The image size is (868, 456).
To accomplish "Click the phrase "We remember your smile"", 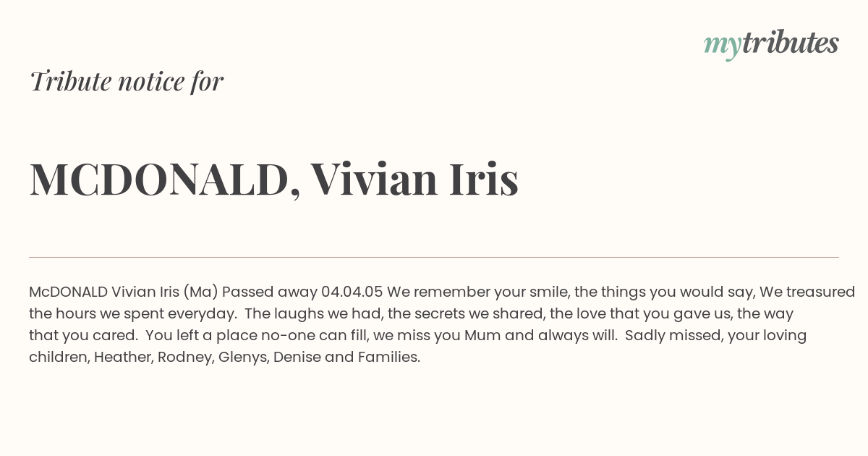I will click(x=476, y=292).
